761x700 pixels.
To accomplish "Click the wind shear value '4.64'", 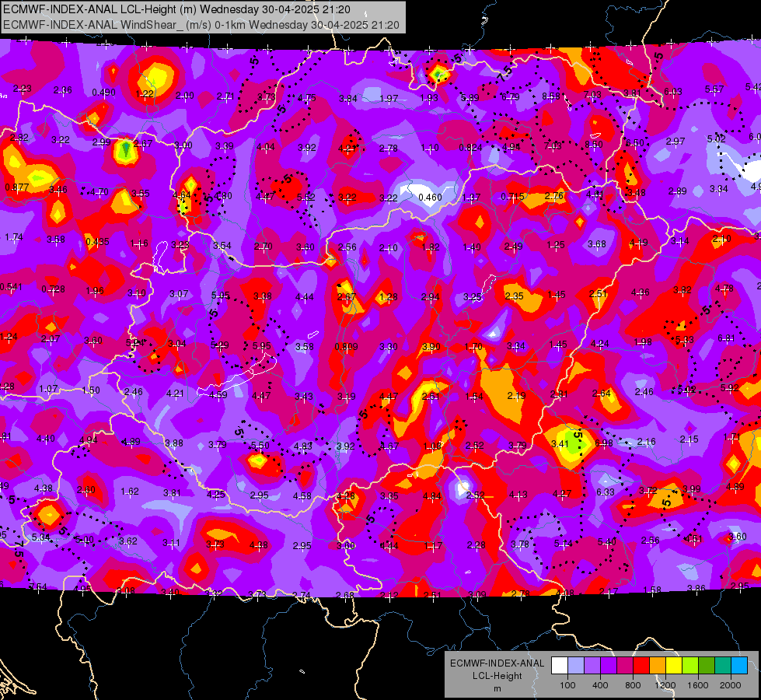I will click(x=182, y=194).
